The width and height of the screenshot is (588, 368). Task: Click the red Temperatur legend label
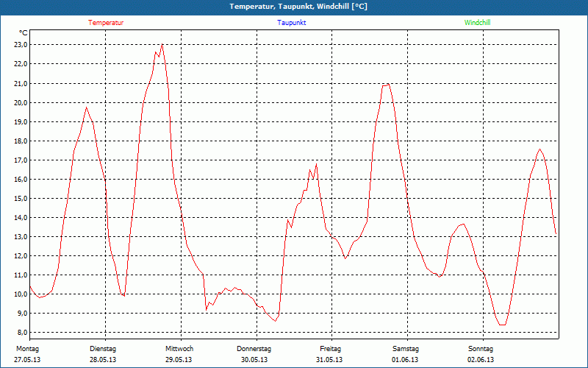pyautogui.click(x=106, y=23)
